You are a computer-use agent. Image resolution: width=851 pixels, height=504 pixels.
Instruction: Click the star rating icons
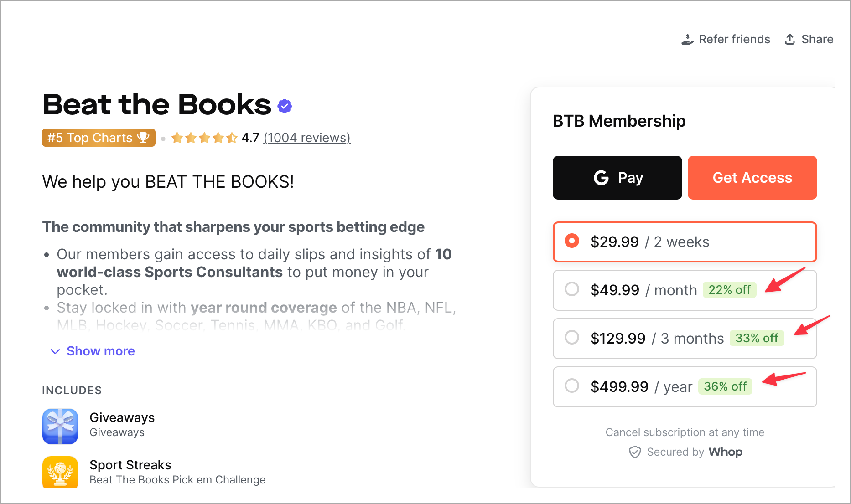(204, 138)
